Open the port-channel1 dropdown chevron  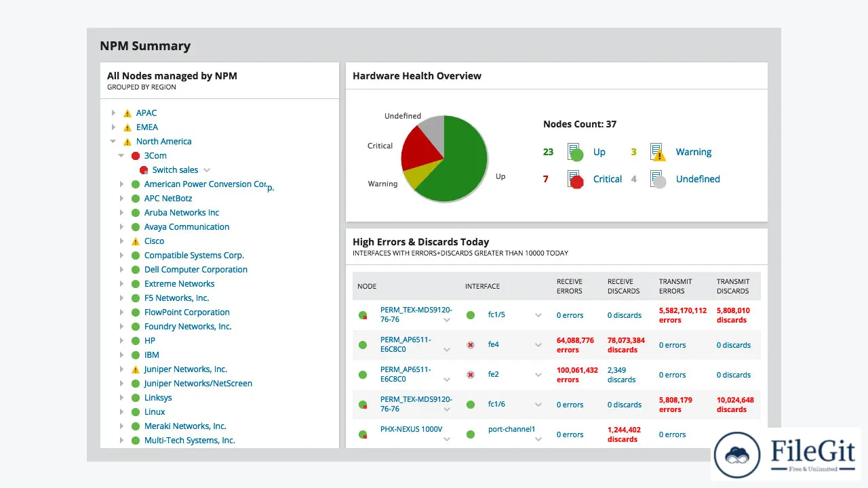538,439
